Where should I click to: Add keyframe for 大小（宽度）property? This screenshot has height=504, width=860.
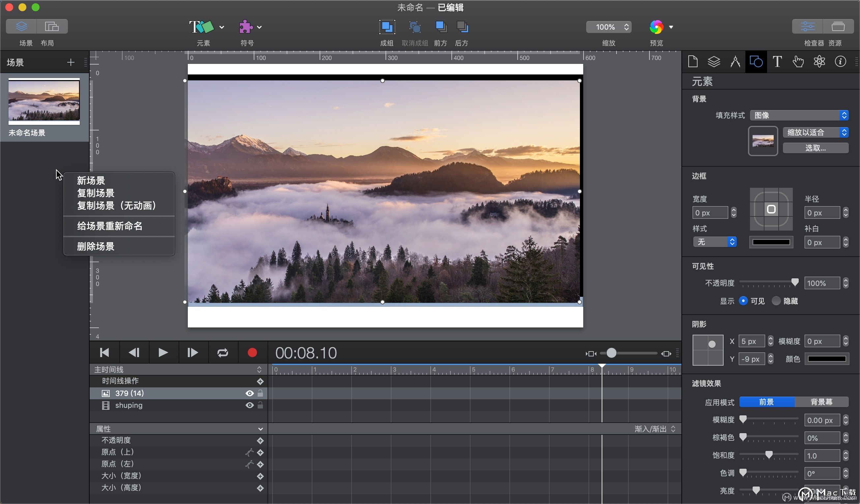[x=260, y=476]
